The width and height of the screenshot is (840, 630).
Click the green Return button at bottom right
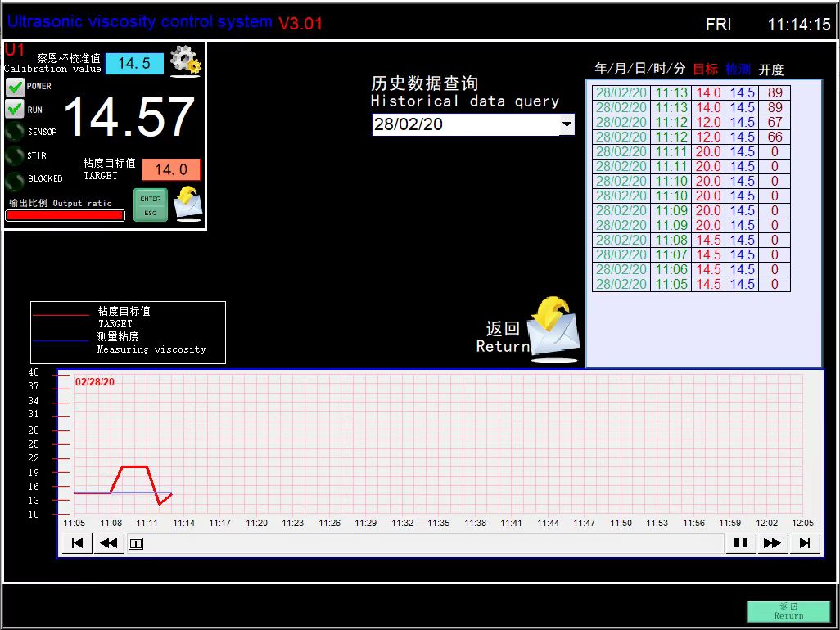pos(788,611)
